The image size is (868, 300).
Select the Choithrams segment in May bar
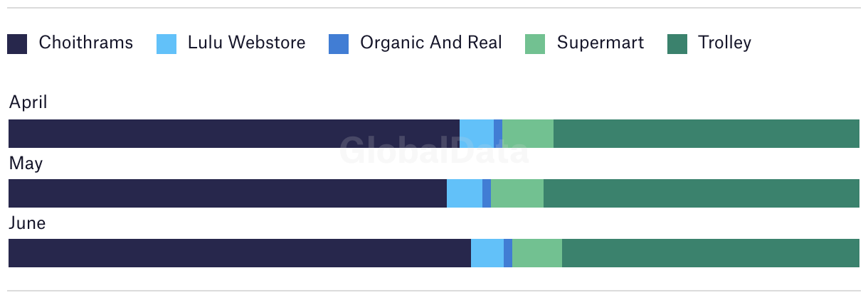click(228, 193)
